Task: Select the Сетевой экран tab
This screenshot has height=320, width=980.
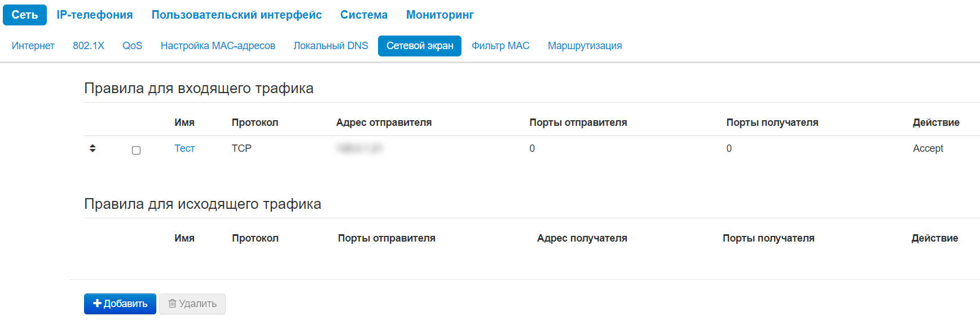Action: [x=420, y=46]
